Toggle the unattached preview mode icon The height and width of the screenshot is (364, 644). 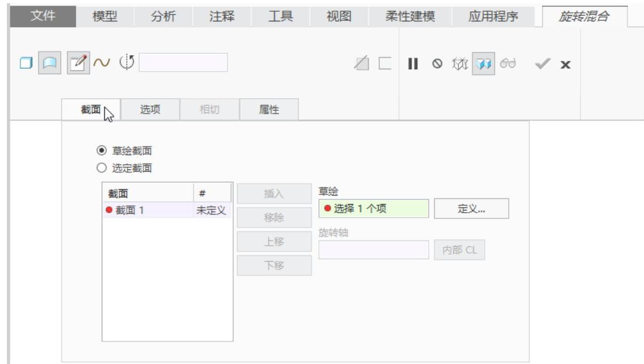click(x=460, y=64)
